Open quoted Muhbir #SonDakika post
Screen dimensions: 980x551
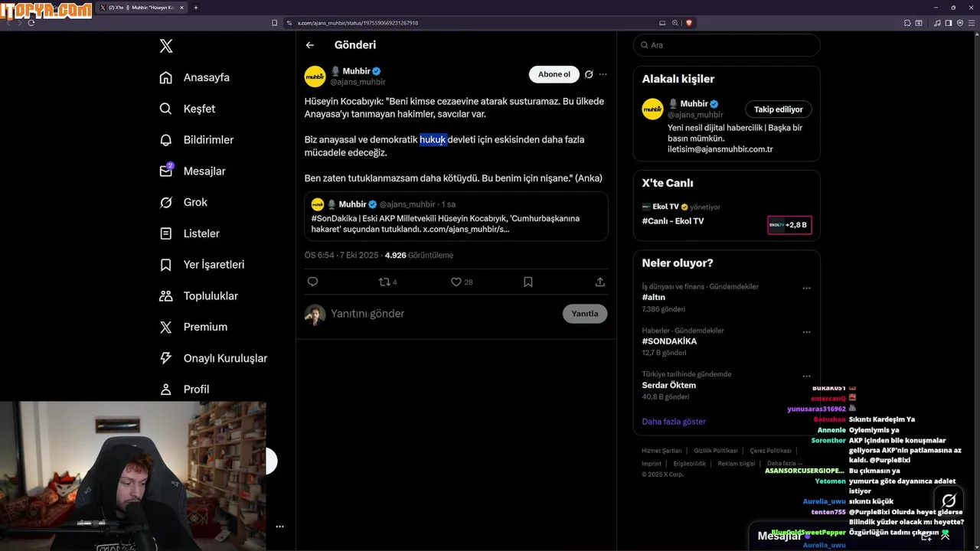click(x=456, y=217)
